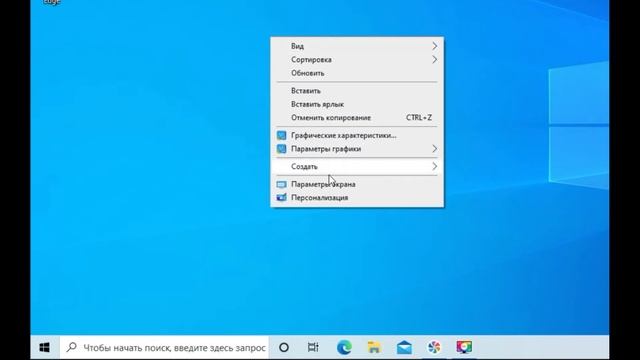The width and height of the screenshot is (640, 360).
Task: Open the last pinned taskbar app
Action: point(464,347)
